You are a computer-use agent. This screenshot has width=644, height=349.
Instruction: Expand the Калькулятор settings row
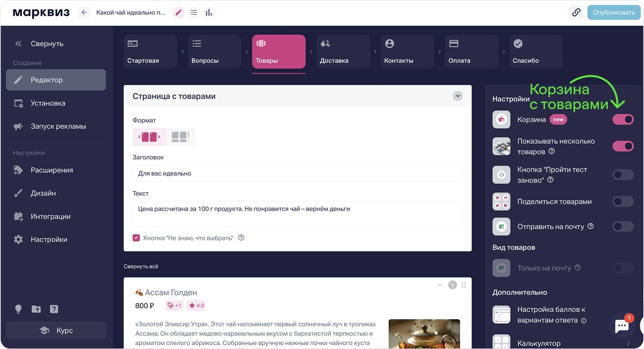pyautogui.click(x=628, y=343)
